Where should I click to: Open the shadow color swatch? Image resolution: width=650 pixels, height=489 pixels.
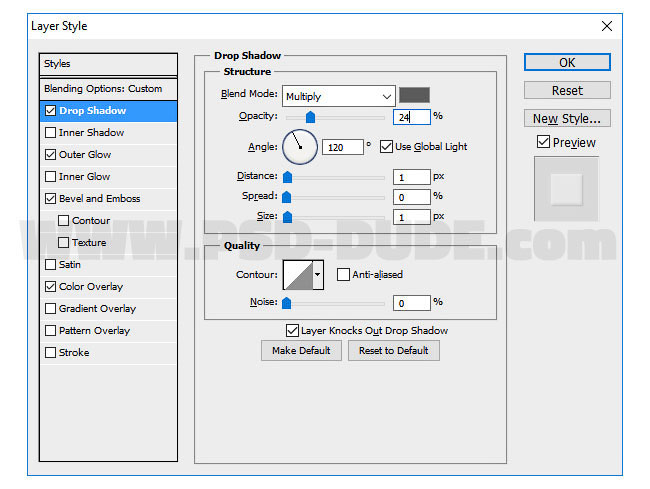click(x=414, y=95)
